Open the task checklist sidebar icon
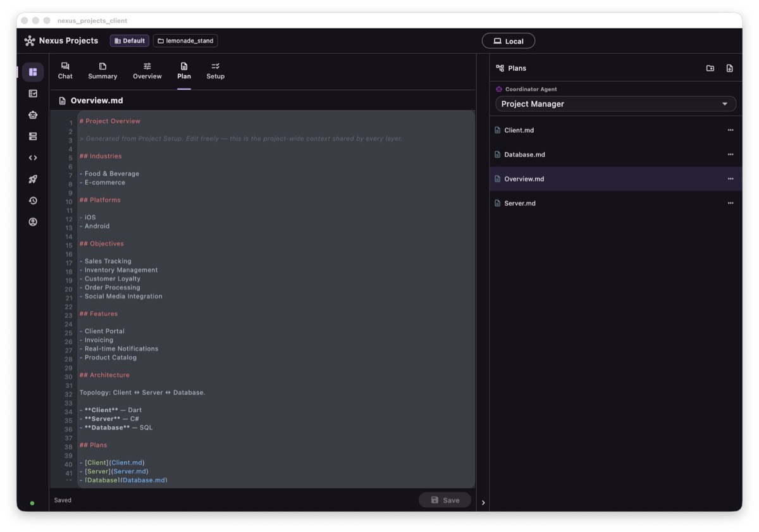Screen dimensions: 759x532 click(x=33, y=94)
